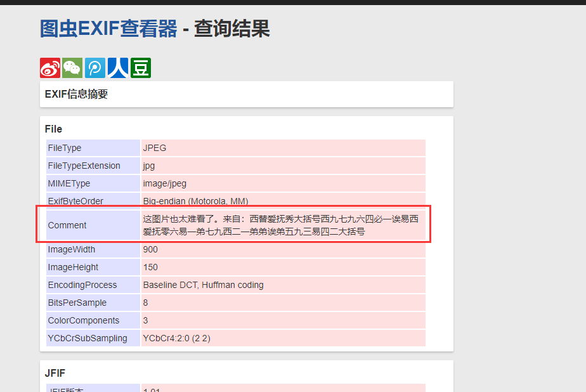Click the ImageHeight value 150

coord(150,267)
